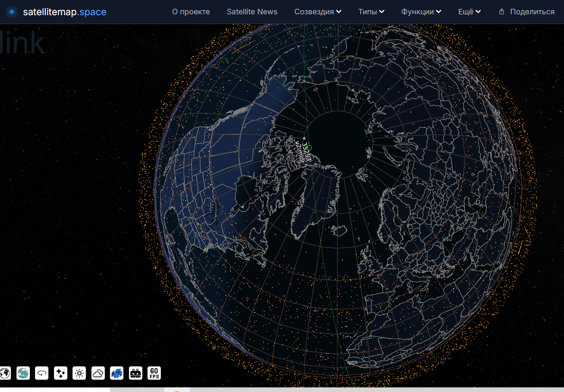Screen dimensions: 564x392
Task: Open satellitemap.space home link
Action: 56,12
